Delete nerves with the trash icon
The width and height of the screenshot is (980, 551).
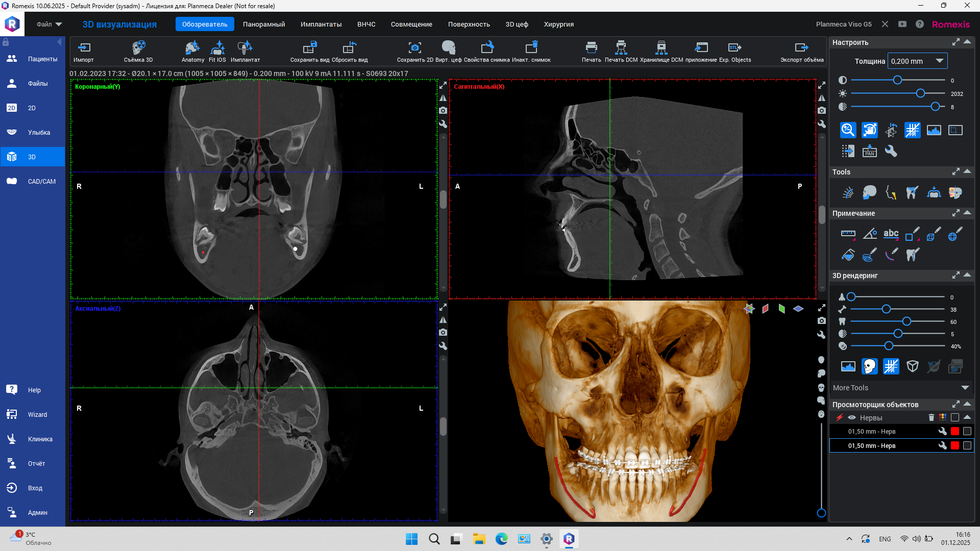click(931, 418)
